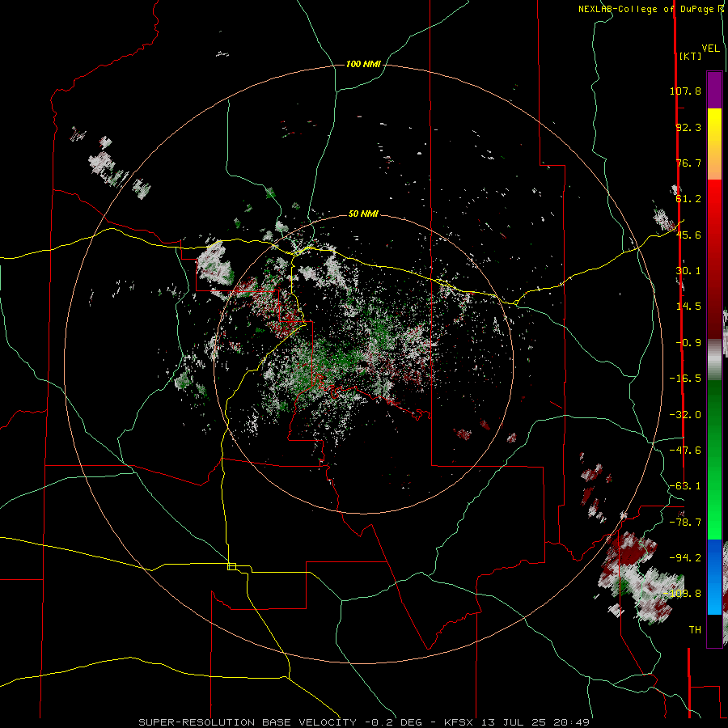Click the VEL legend title
Screen dimensions: 728x728
click(710, 49)
